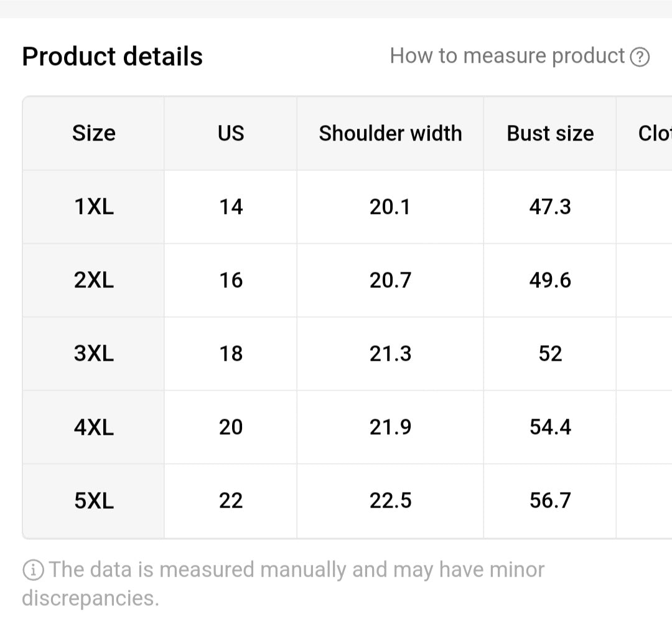Click the US column header
This screenshot has width=672, height=635.
(x=230, y=133)
